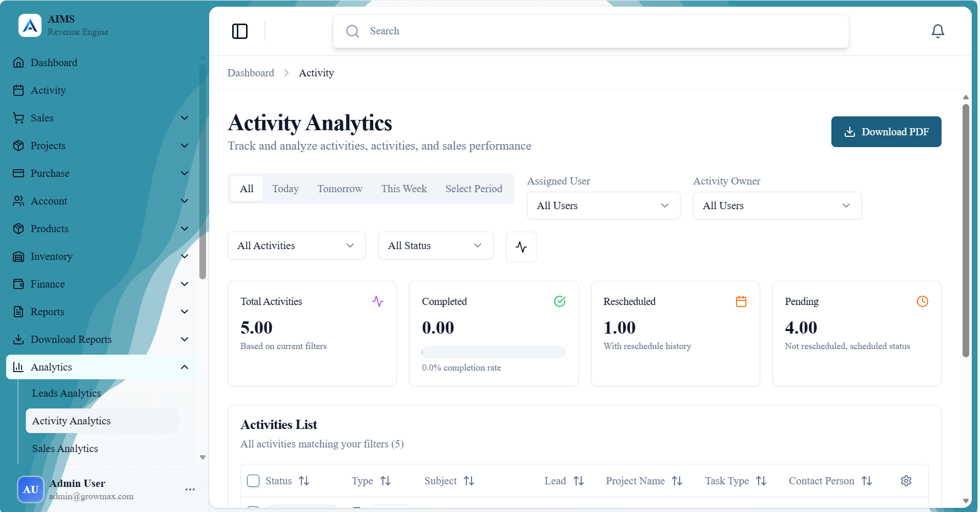Click the Sales cart icon
This screenshot has width=980, height=512.
coord(19,118)
